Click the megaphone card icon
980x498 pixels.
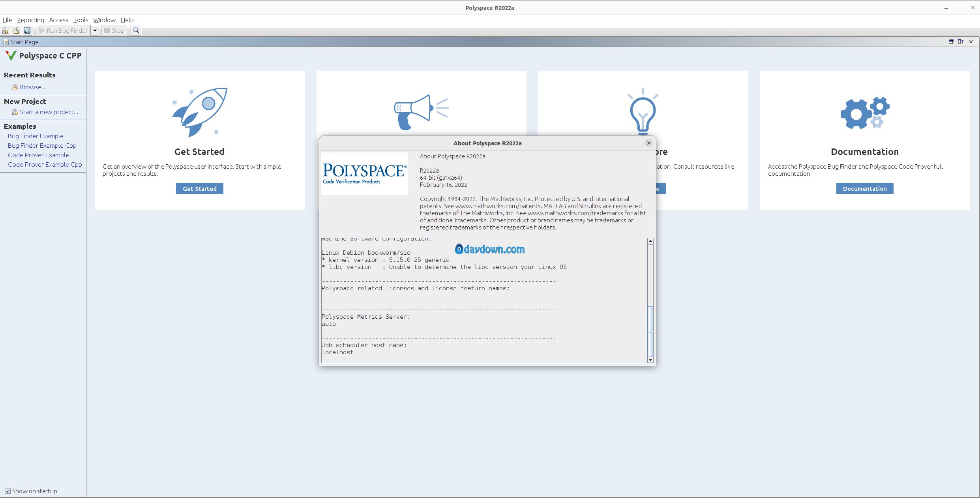421,112
